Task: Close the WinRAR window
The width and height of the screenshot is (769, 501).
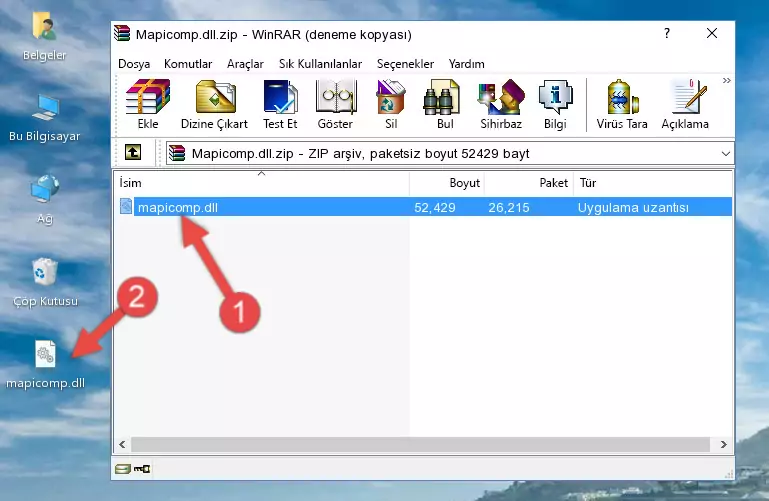Action: [712, 33]
